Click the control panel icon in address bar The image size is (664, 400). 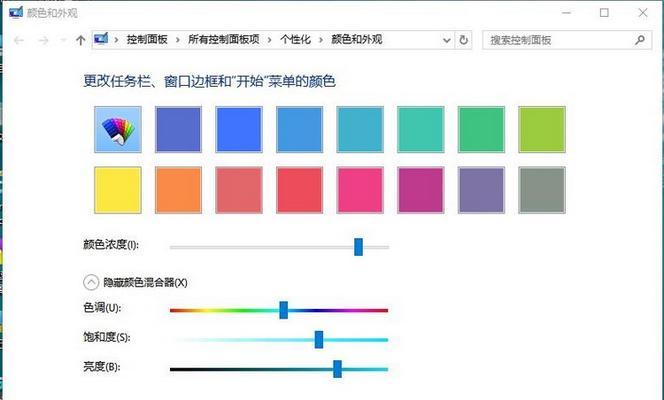101,39
